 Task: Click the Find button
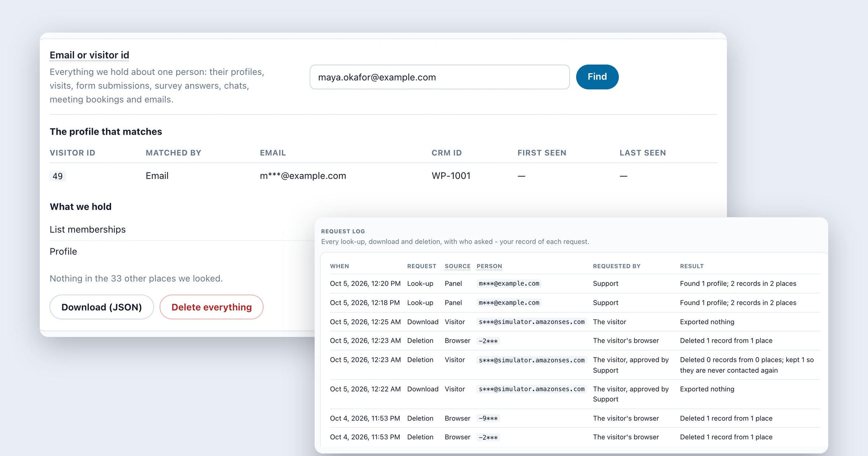tap(597, 77)
